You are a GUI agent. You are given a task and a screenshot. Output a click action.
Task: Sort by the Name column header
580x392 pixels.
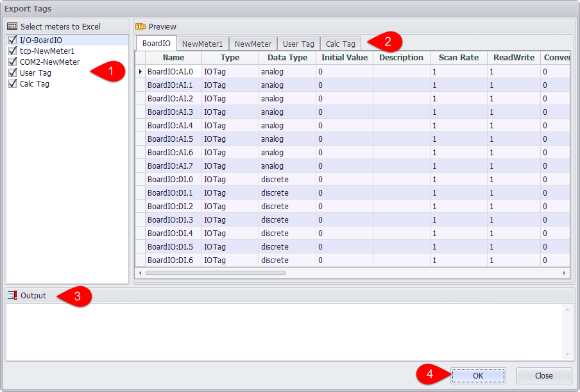click(173, 58)
